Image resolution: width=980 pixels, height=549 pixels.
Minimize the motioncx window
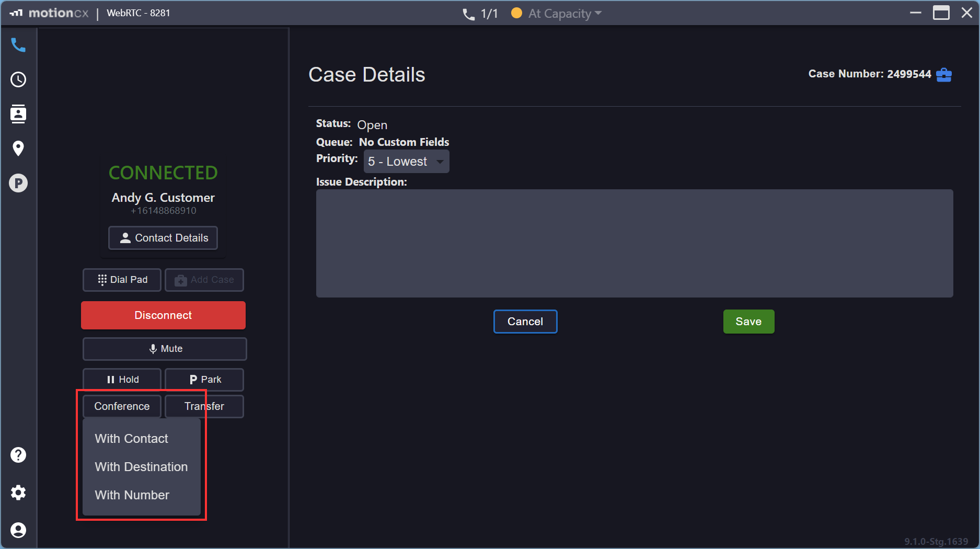coord(915,13)
